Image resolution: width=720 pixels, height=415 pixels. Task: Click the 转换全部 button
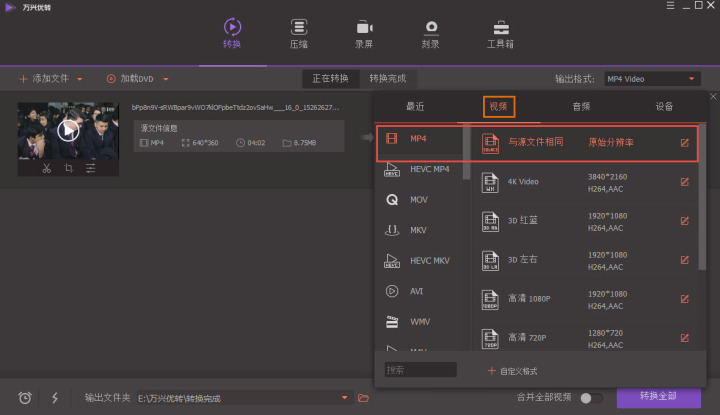tap(658, 397)
